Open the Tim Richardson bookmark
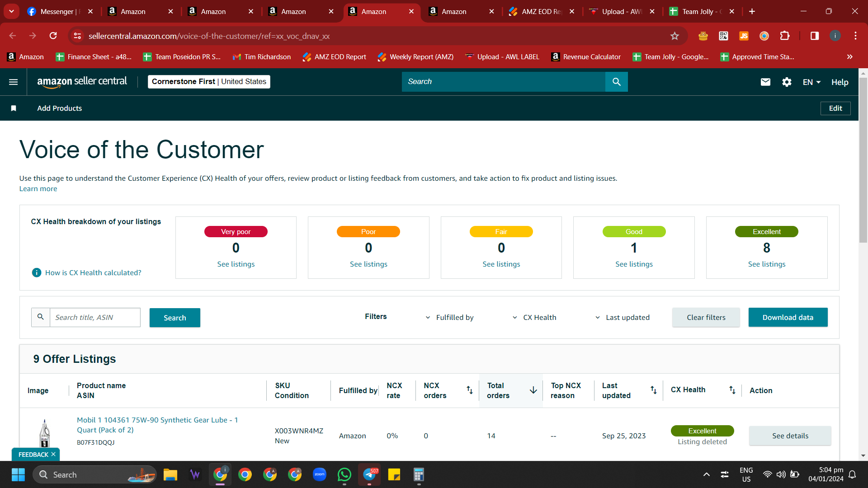Screen dimensions: 868x488 click(x=261, y=56)
